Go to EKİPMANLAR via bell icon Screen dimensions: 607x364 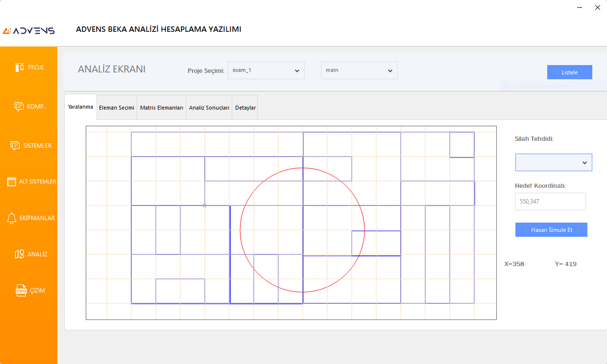[x=12, y=218]
